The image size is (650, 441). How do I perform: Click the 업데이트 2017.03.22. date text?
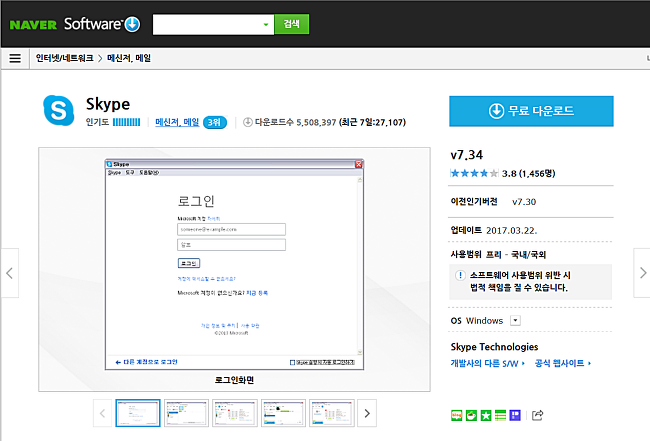click(494, 230)
